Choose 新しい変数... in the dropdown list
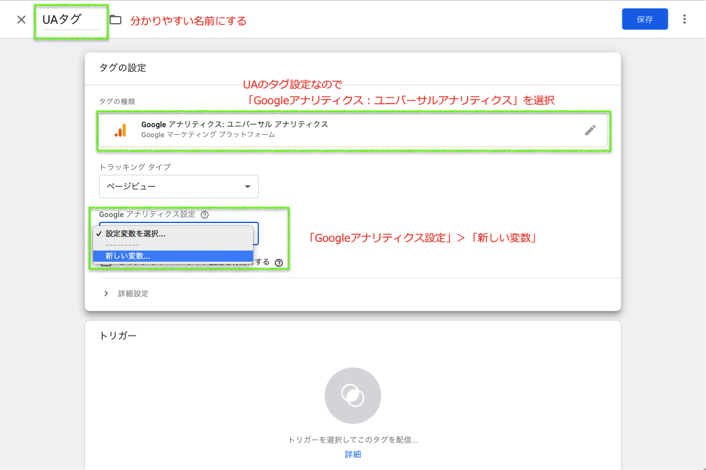Image resolution: width=706 pixels, height=470 pixels. pyautogui.click(x=173, y=256)
